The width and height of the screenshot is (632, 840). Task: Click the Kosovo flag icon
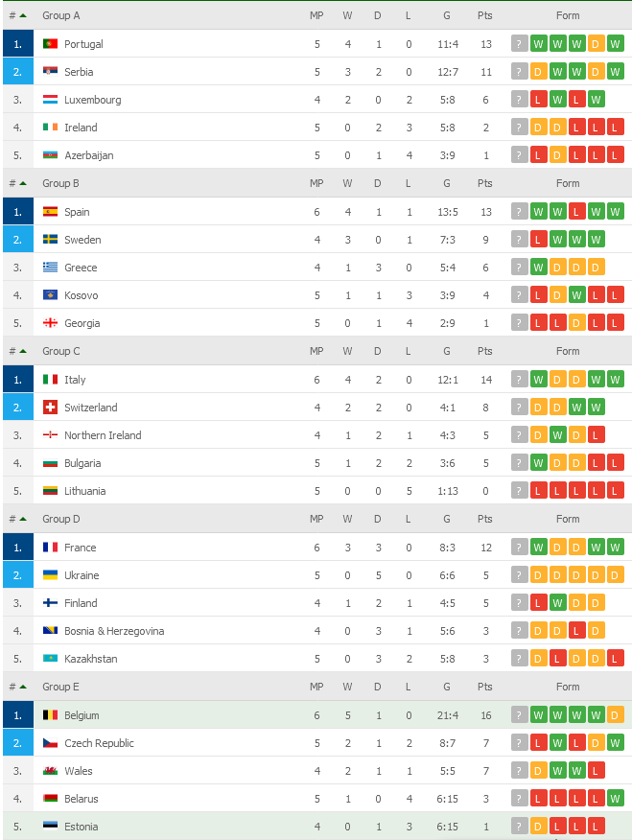(51, 295)
